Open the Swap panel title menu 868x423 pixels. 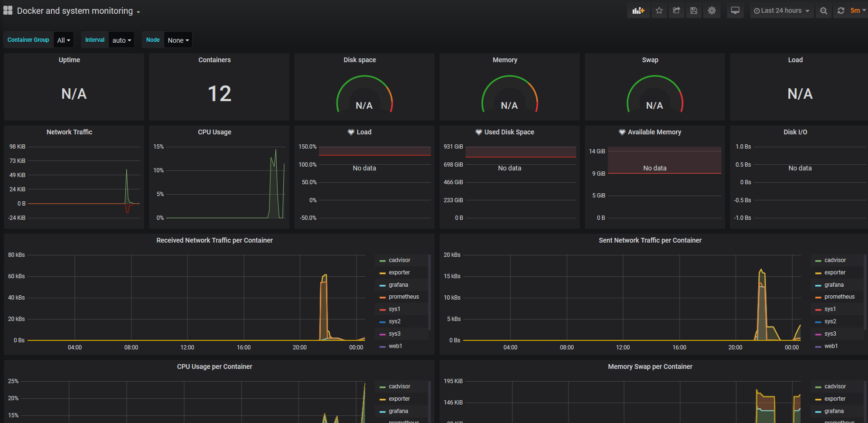tap(650, 60)
